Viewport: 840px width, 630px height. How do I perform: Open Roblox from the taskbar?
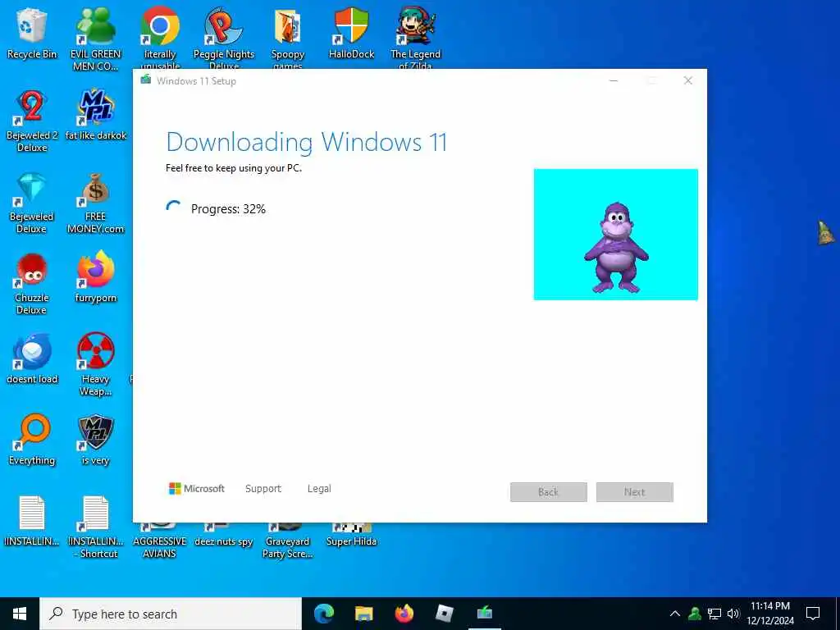click(445, 614)
